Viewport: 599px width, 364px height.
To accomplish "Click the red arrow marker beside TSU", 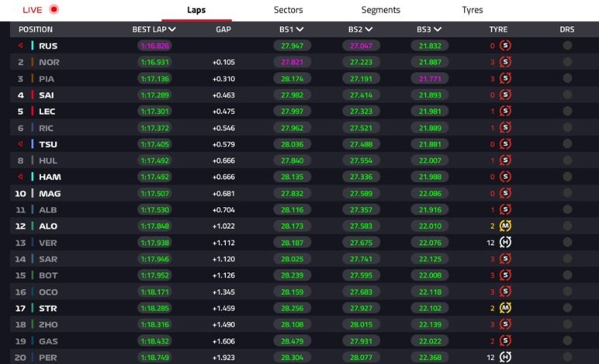I will click(x=21, y=144).
